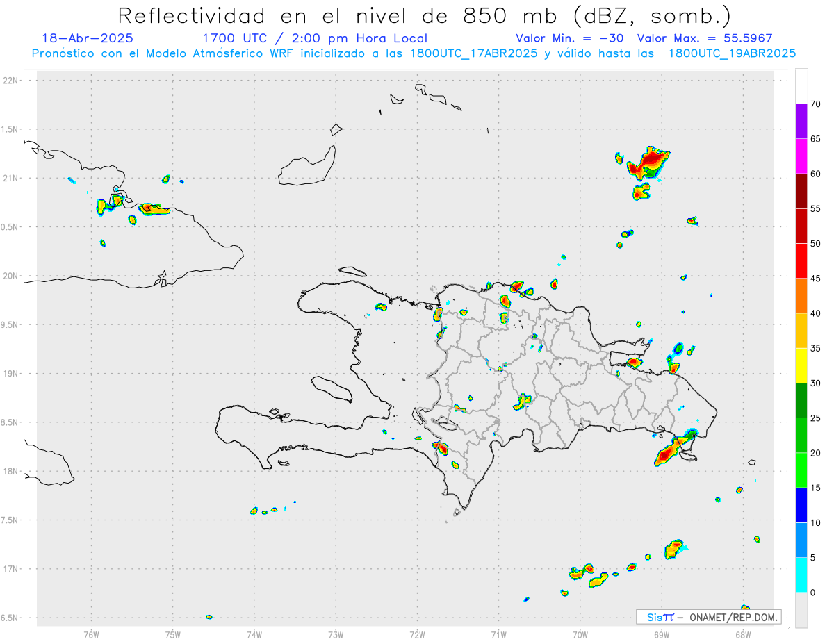The height and width of the screenshot is (644, 834).
Task: Select the dark blue 10–15 dBZ color bar segment
Action: 801,505
